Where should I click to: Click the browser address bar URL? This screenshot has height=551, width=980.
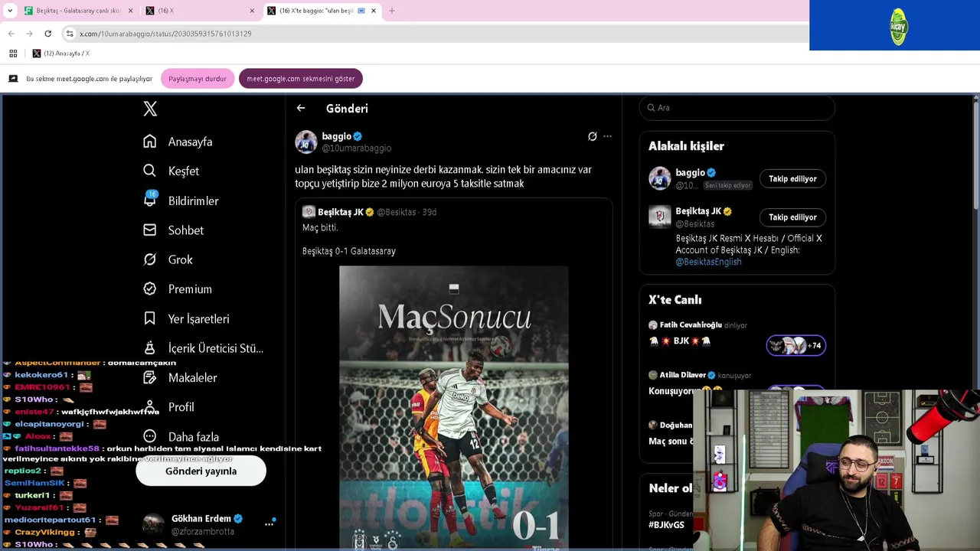click(x=165, y=34)
